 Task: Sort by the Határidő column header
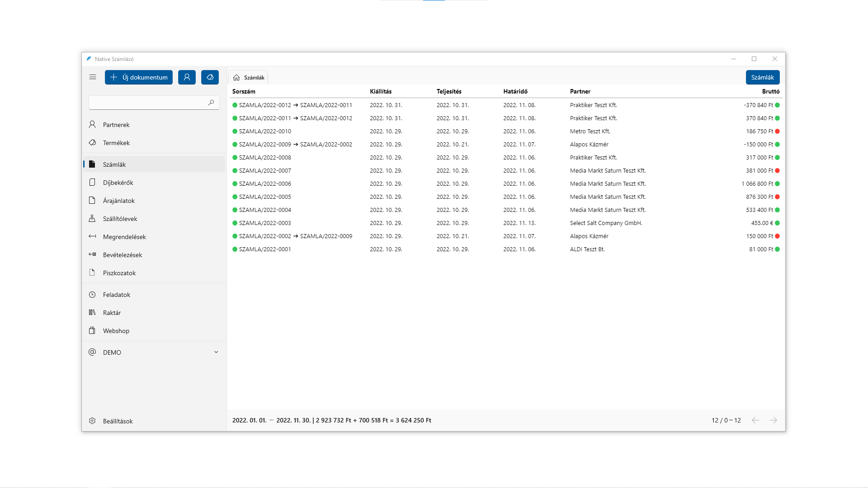[515, 91]
